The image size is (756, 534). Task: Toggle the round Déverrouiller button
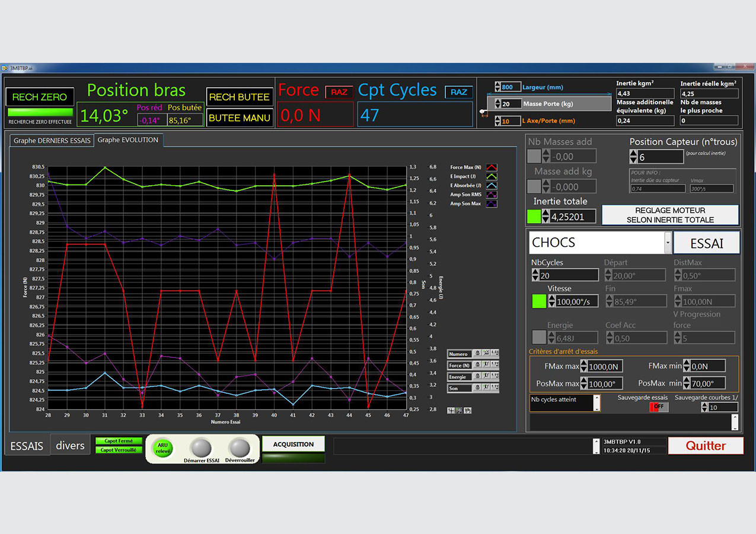[x=240, y=448]
